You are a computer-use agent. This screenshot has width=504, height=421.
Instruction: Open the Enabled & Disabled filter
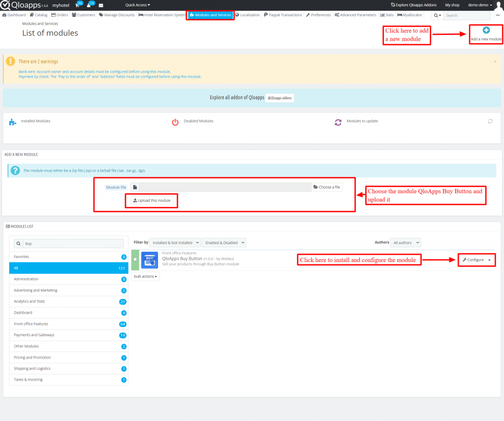[x=224, y=243]
